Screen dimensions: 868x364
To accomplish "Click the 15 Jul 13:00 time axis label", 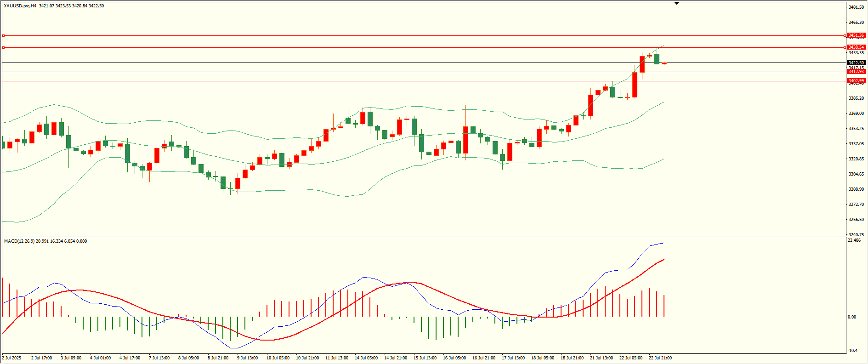I will pyautogui.click(x=425, y=358).
